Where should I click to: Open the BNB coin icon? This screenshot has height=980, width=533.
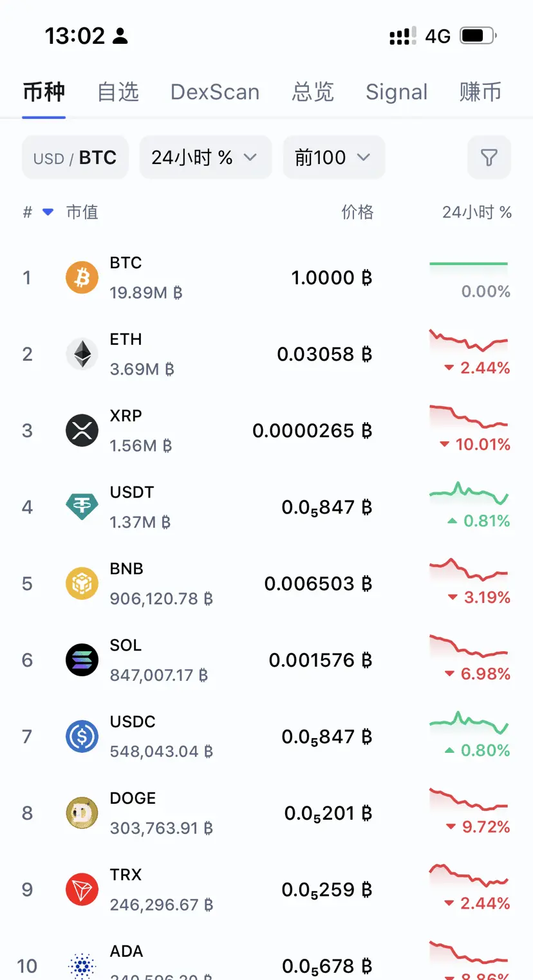point(82,584)
